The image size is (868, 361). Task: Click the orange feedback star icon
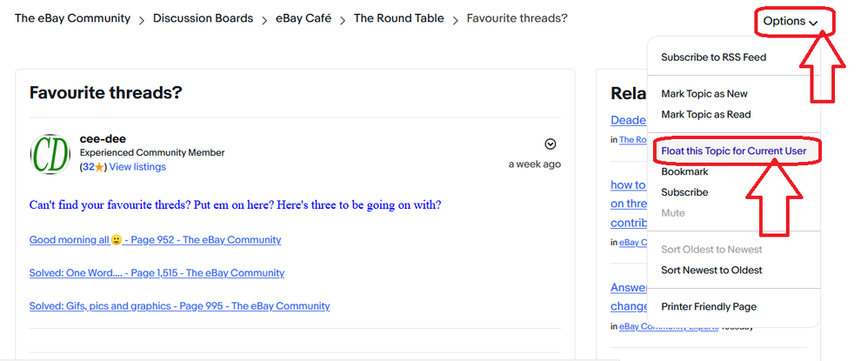pyautogui.click(x=99, y=167)
